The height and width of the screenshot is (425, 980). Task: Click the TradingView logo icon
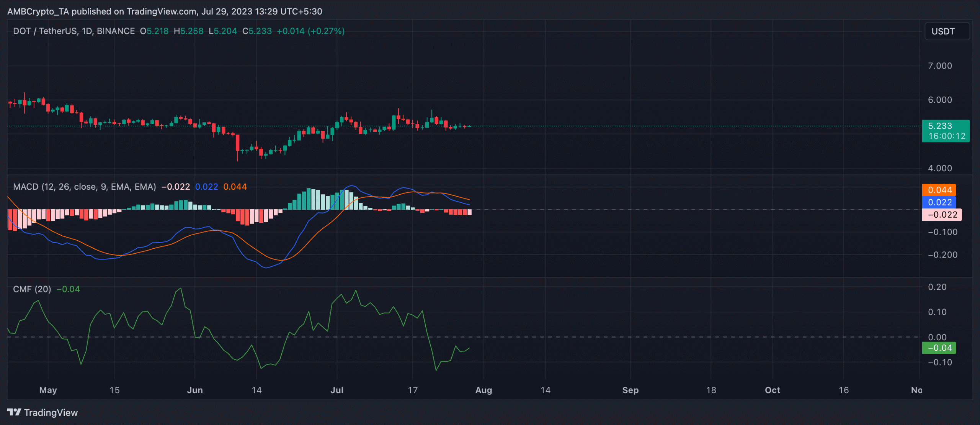pos(14,412)
